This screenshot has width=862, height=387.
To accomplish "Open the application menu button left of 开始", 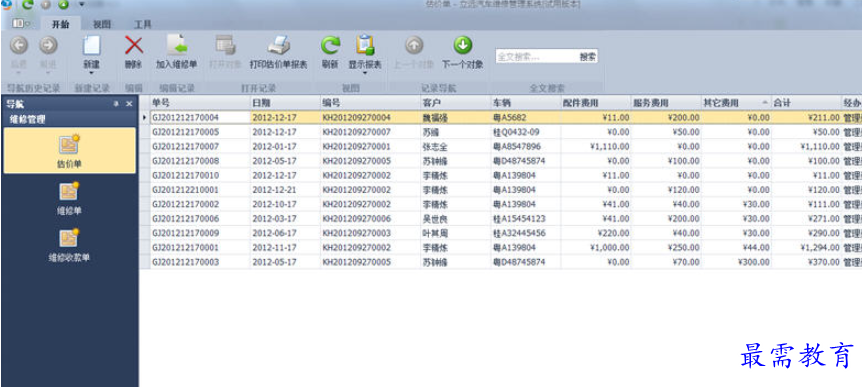I will pyautogui.click(x=21, y=24).
